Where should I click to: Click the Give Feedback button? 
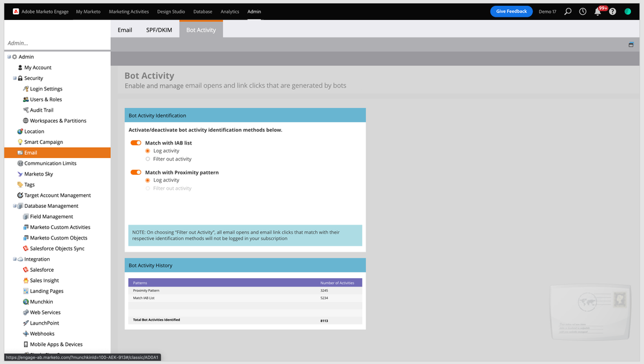tap(511, 12)
